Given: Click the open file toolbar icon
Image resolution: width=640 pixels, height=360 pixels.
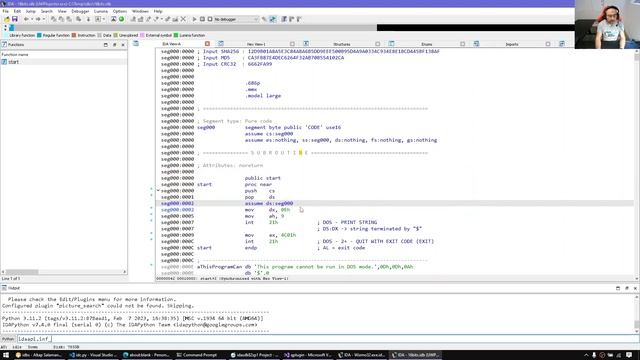Looking at the screenshot, I should click(x=7, y=19).
